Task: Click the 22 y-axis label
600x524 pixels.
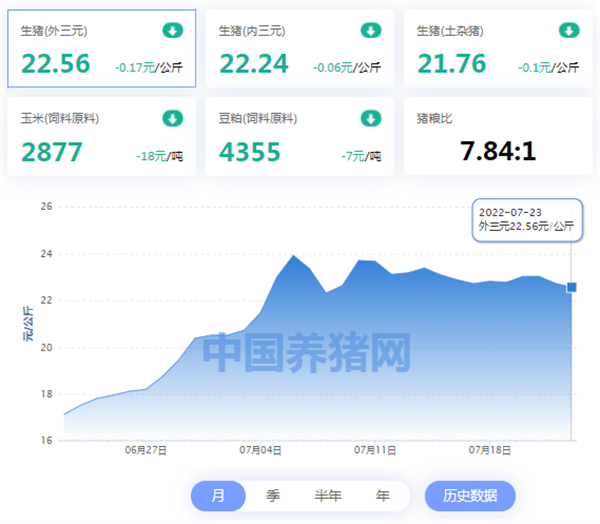Action: click(46, 300)
